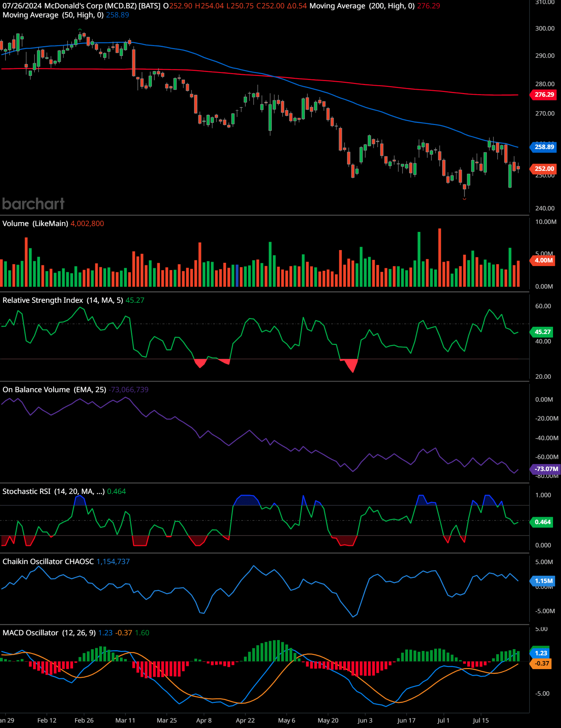This screenshot has width=561, height=728.
Task: Click the 0.000 Stochastic RSI axis label
Action: (543, 545)
